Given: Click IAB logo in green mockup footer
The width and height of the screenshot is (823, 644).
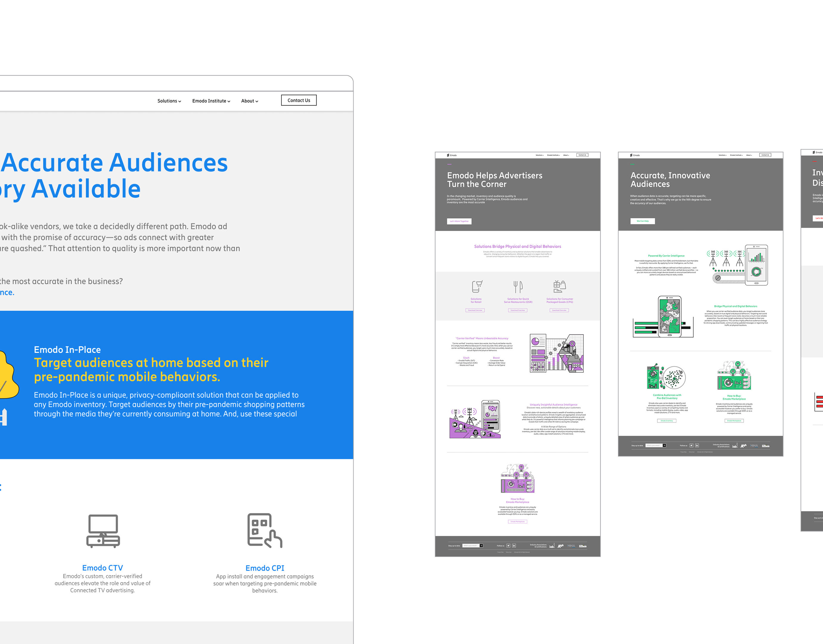Looking at the screenshot, I should (735, 446).
